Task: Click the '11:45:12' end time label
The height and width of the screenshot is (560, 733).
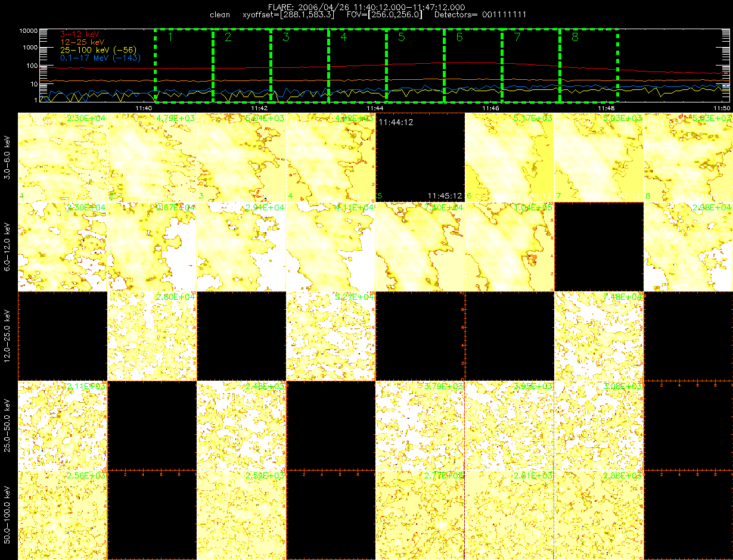Action: (445, 195)
